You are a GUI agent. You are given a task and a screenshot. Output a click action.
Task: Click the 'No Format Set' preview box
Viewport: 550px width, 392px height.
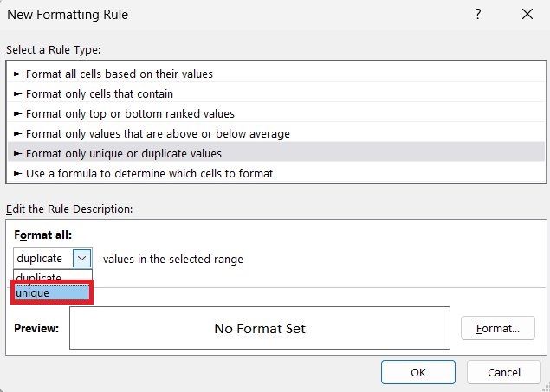(260, 328)
